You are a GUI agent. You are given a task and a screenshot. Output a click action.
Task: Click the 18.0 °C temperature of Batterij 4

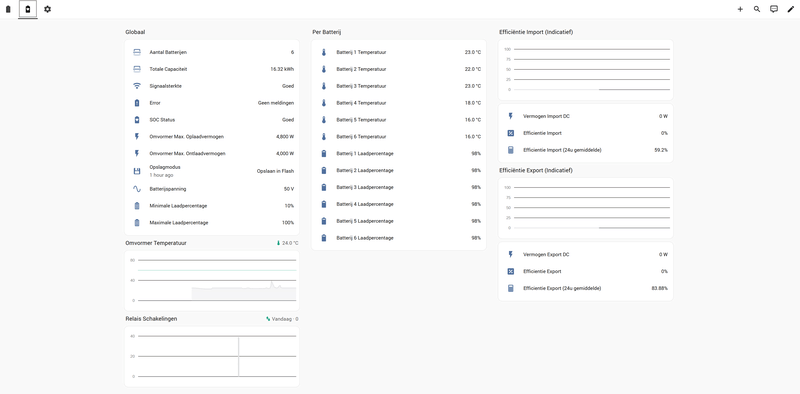tap(472, 103)
